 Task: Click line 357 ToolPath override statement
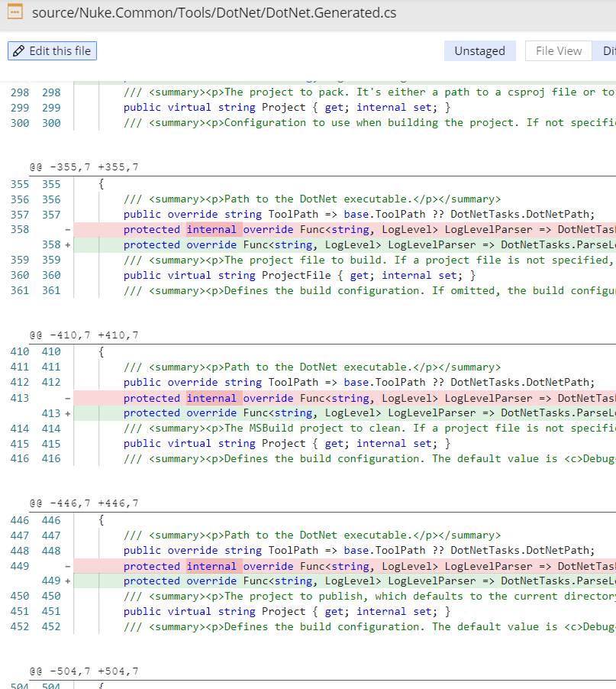(359, 215)
